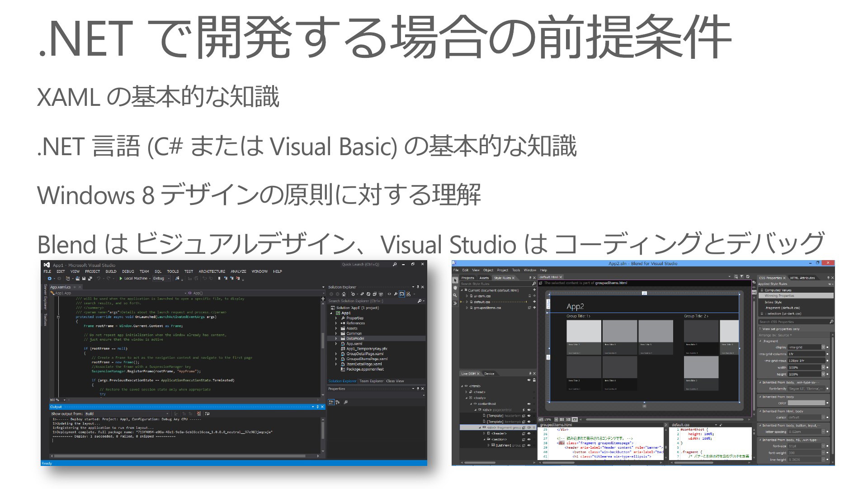Click Refresh icon in Solution Explorer toolbar
The width and height of the screenshot is (868, 489).
click(x=368, y=294)
